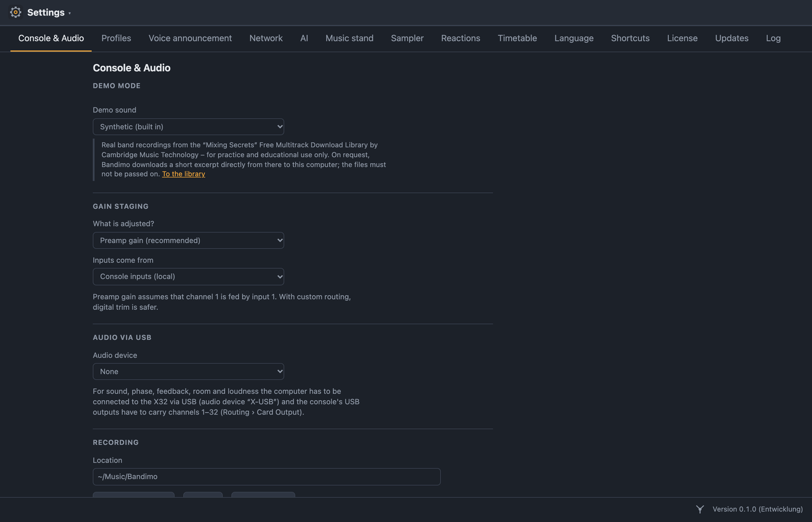The width and height of the screenshot is (812, 522).
Task: Click the recording Location input field
Action: [x=267, y=477]
